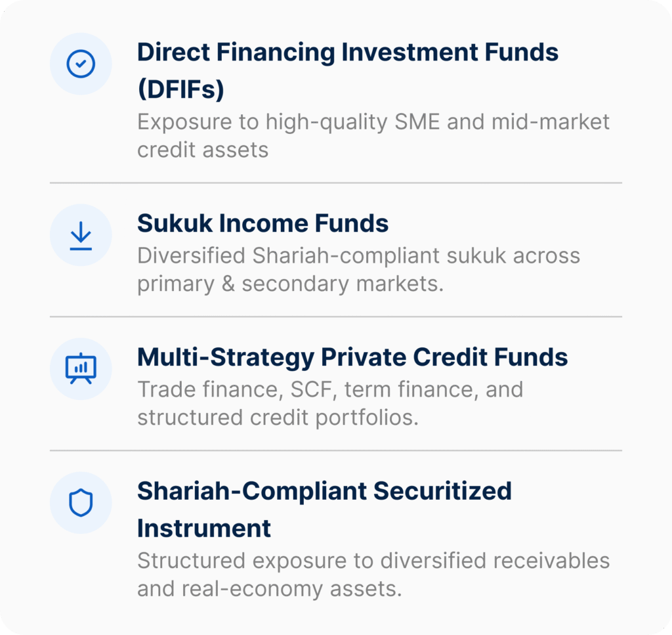Click "structured credit portfolios." text line

click(278, 418)
